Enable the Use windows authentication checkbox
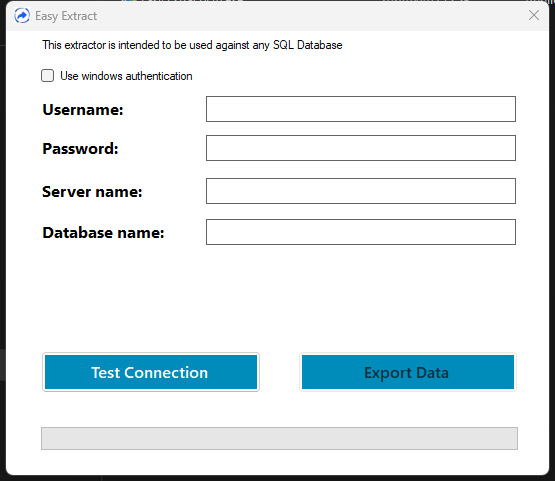This screenshot has height=481, width=555. pyautogui.click(x=47, y=76)
